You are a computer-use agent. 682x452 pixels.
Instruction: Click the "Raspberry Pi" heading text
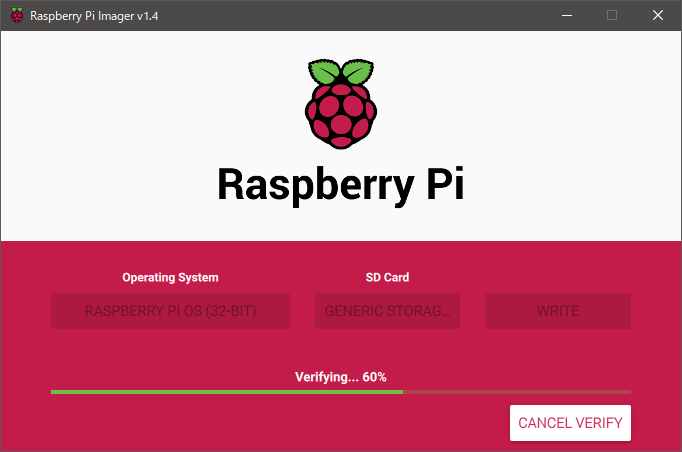point(341,184)
